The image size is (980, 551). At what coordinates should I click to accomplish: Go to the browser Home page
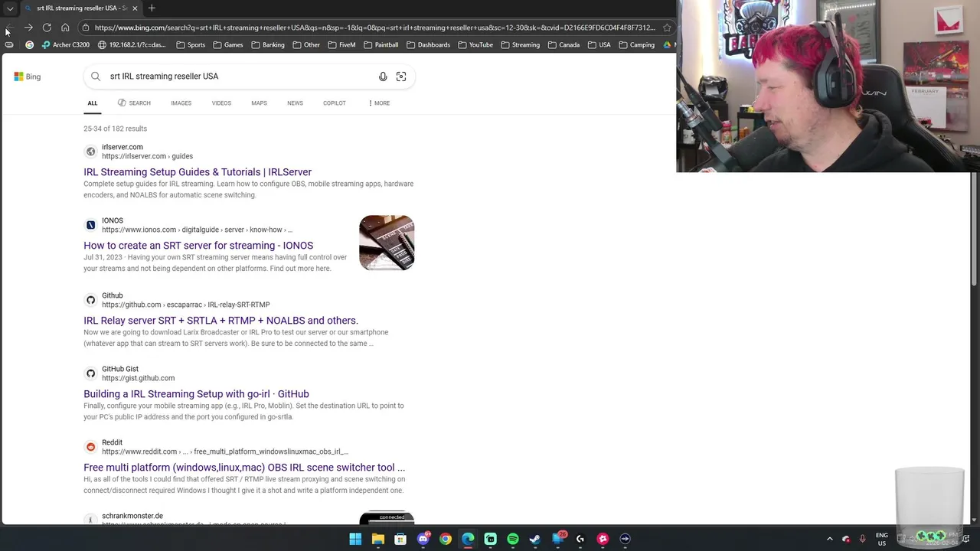coord(65,28)
